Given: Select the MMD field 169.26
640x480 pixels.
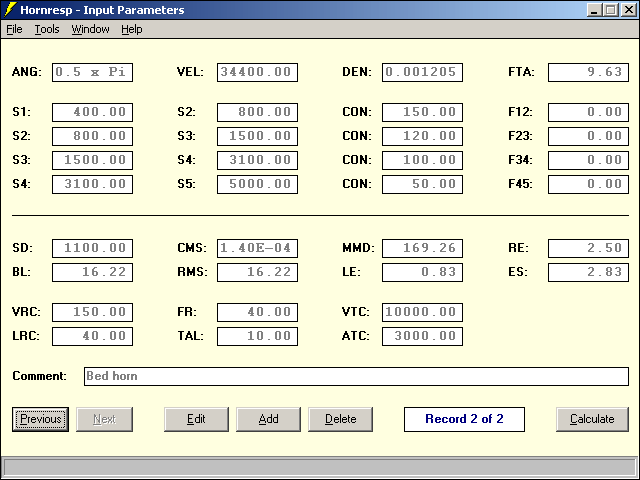Looking at the screenshot, I should coord(422,248).
